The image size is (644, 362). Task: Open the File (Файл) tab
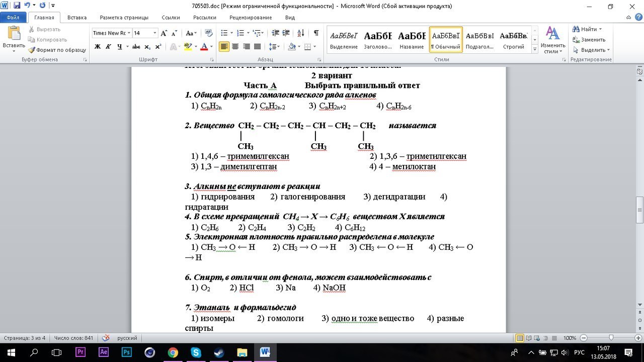coord(13,17)
